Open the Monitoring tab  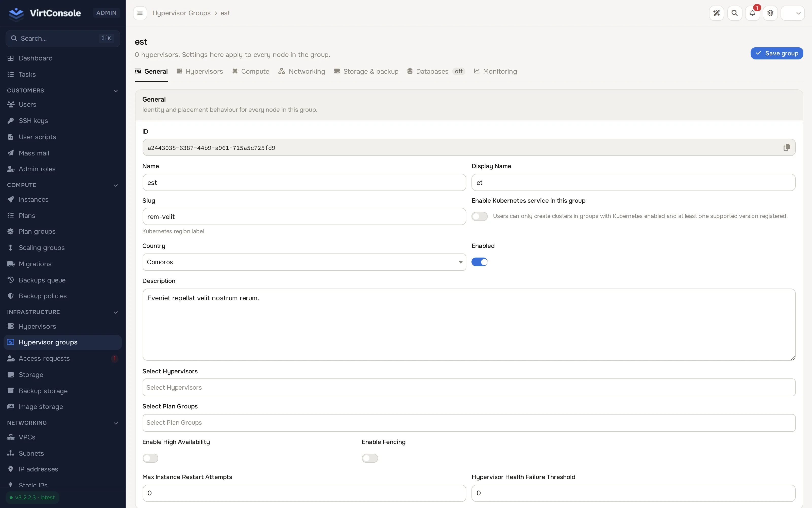tap(495, 71)
